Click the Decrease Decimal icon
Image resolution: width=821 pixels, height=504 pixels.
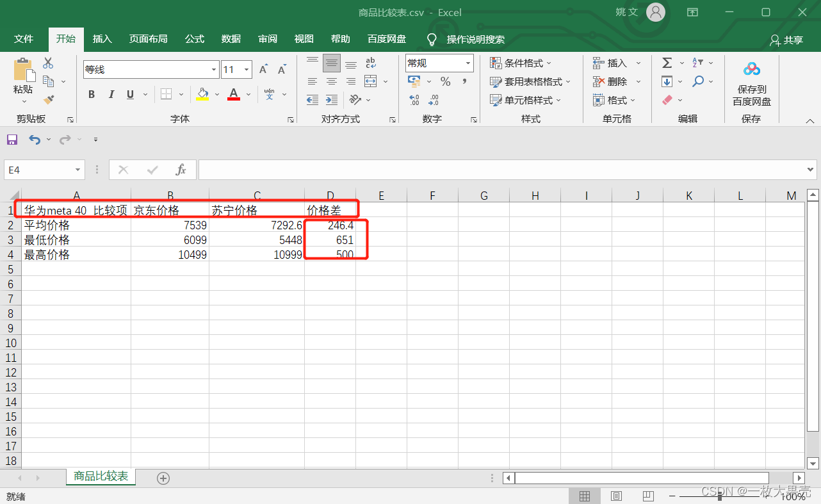(434, 100)
